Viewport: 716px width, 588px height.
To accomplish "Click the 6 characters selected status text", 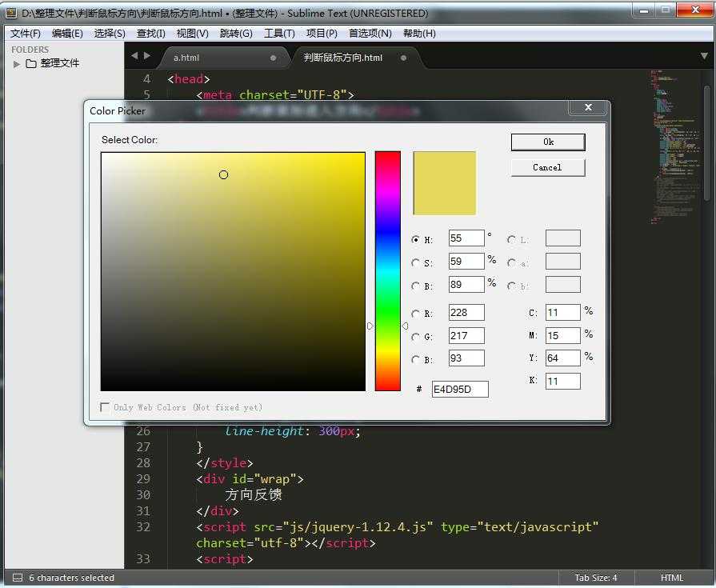I will [x=72, y=578].
